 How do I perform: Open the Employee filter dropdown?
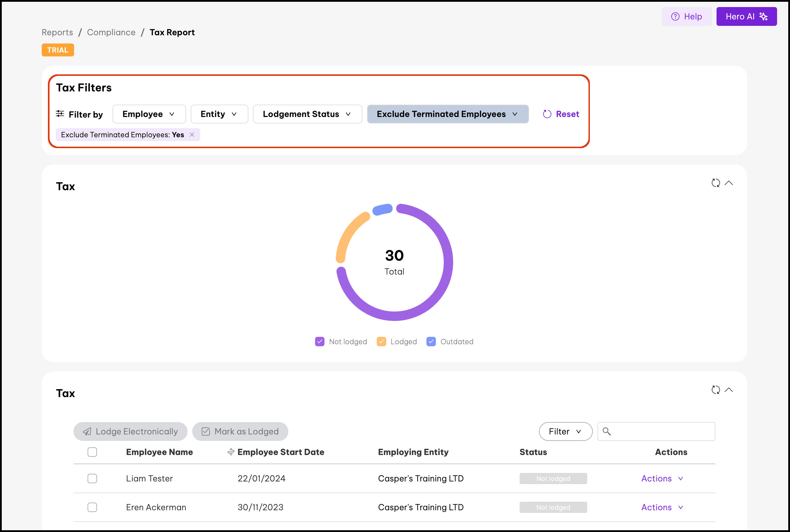point(149,114)
